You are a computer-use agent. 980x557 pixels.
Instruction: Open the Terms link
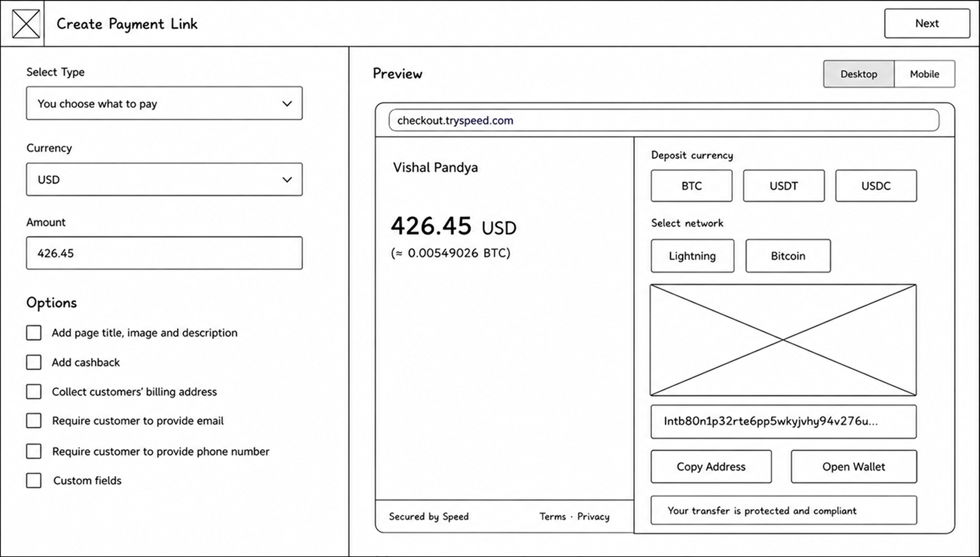coord(553,516)
